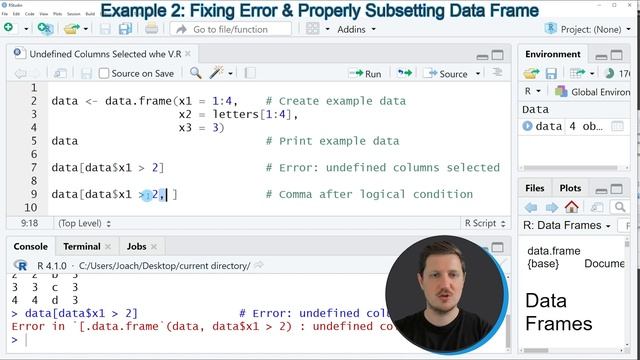This screenshot has width=640, height=360.
Task: Click the New File green plus icon
Action: coord(8,28)
